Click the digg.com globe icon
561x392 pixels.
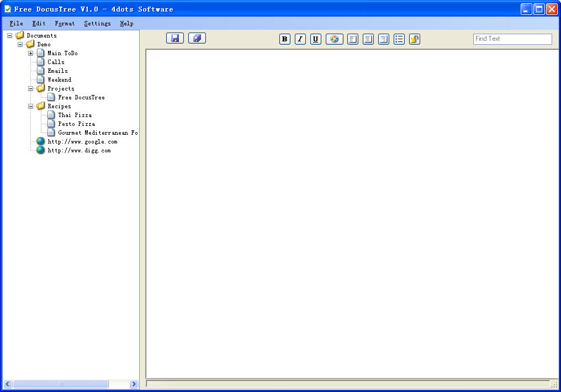[41, 150]
